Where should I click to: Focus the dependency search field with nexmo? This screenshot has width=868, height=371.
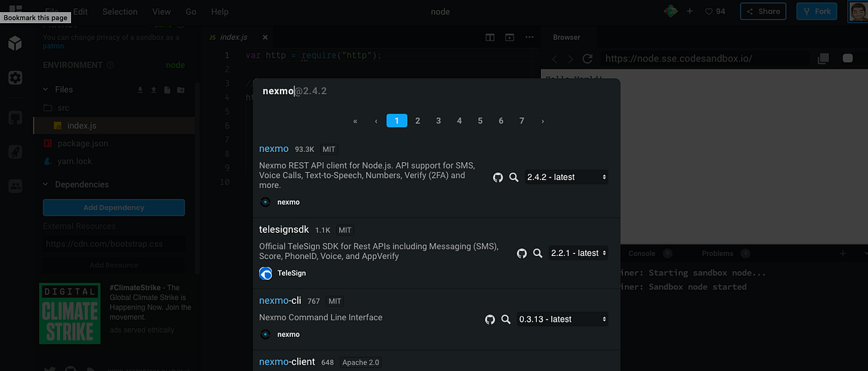pyautogui.click(x=436, y=91)
